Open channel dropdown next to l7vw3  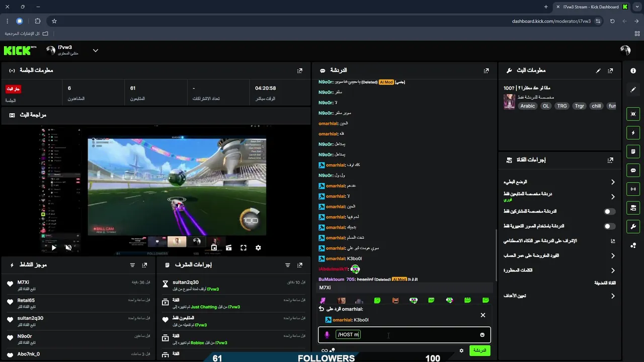96,50
